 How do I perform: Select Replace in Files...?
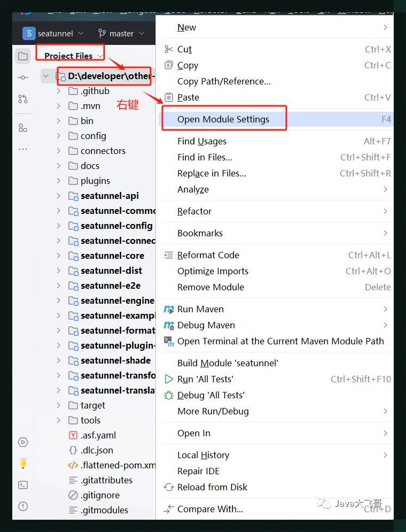tap(276, 173)
